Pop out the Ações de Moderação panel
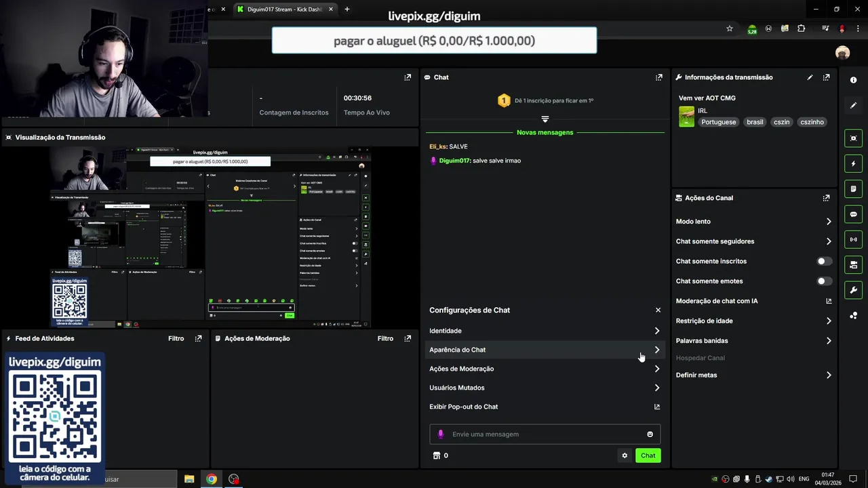This screenshot has height=488, width=868. tap(408, 338)
